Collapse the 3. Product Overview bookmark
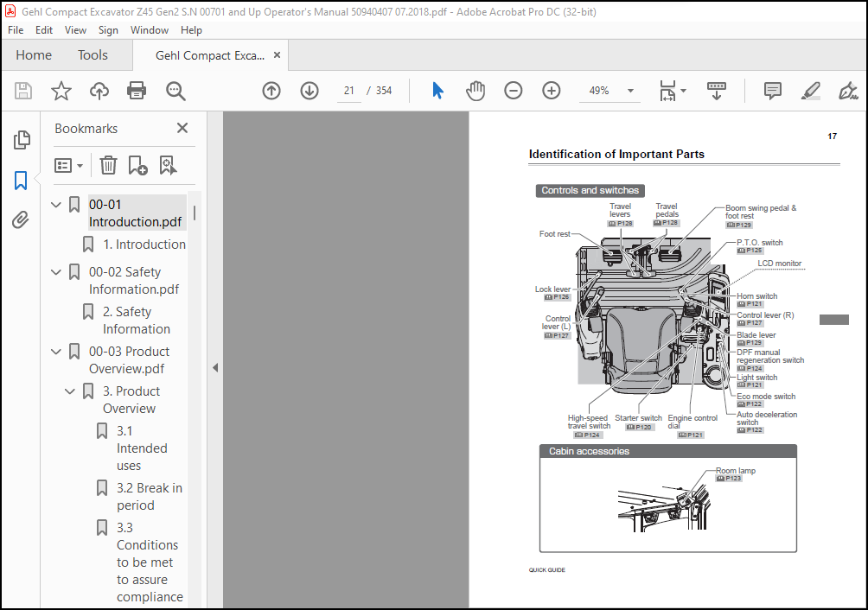 click(x=70, y=391)
